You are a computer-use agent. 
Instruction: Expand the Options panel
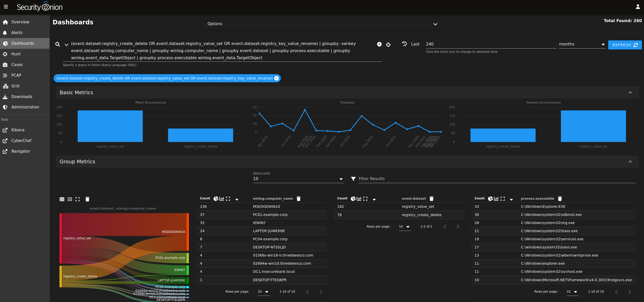[435, 24]
